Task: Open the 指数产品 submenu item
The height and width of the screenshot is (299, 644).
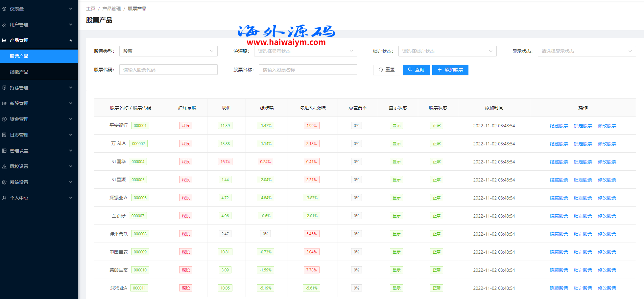Action: [x=19, y=72]
